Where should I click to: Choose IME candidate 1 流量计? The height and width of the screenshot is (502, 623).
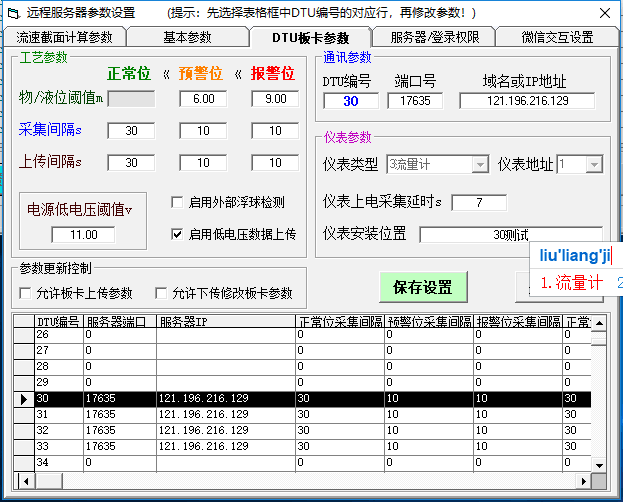pyautogui.click(x=572, y=283)
